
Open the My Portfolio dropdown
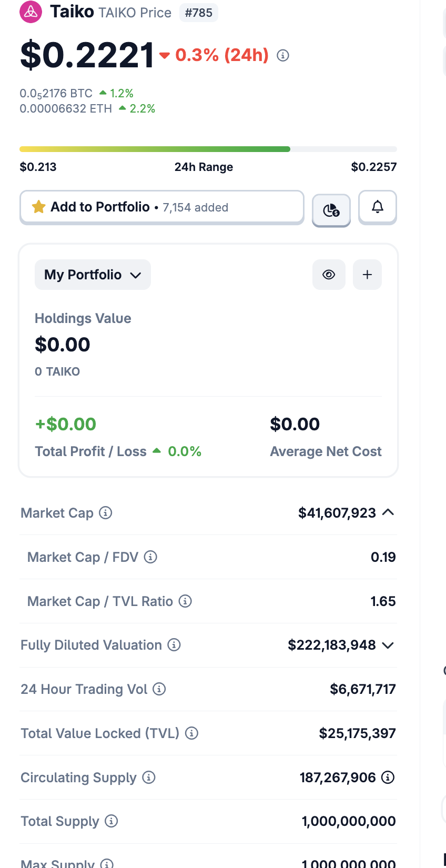(x=93, y=275)
